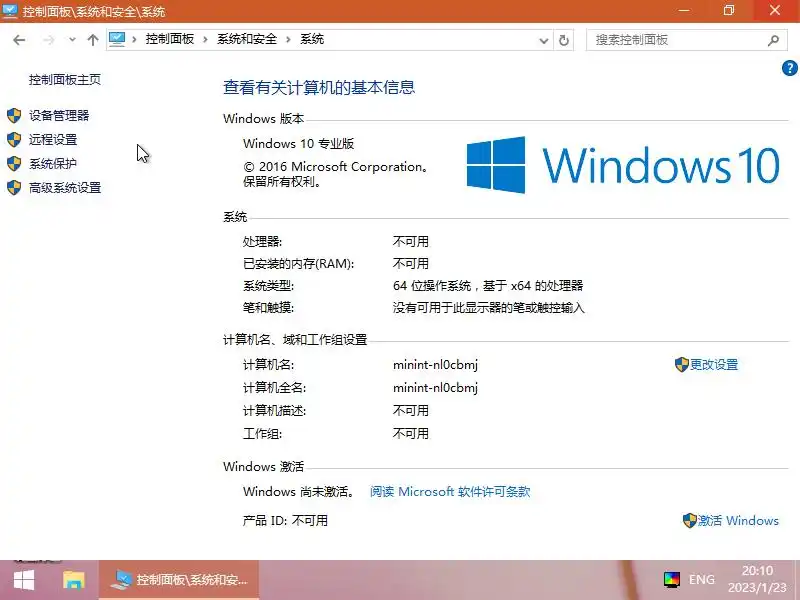Viewport: 800px width, 600px height.
Task: Select the 计算机全名 value text
Action: coord(435,388)
